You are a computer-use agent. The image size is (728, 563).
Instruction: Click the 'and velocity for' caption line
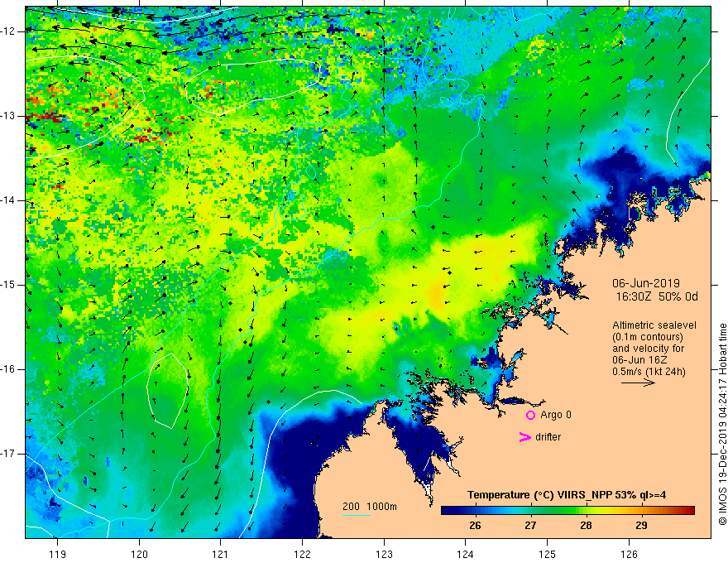click(x=648, y=349)
